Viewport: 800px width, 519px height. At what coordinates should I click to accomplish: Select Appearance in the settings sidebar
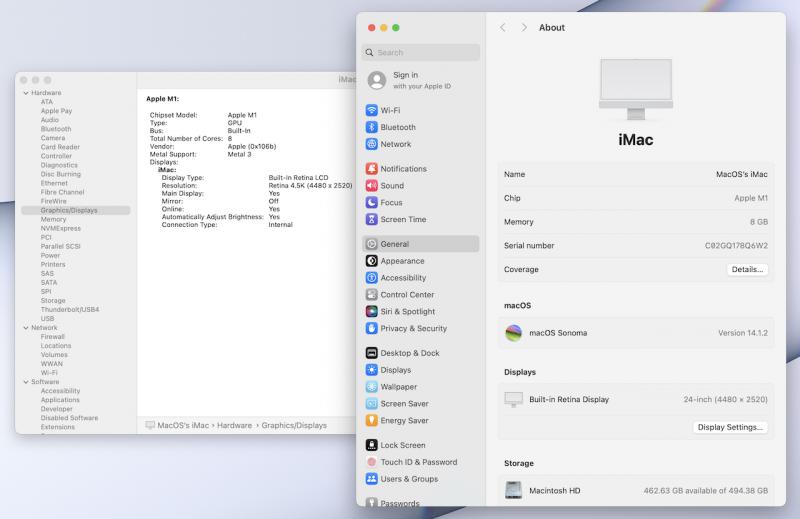click(x=402, y=261)
